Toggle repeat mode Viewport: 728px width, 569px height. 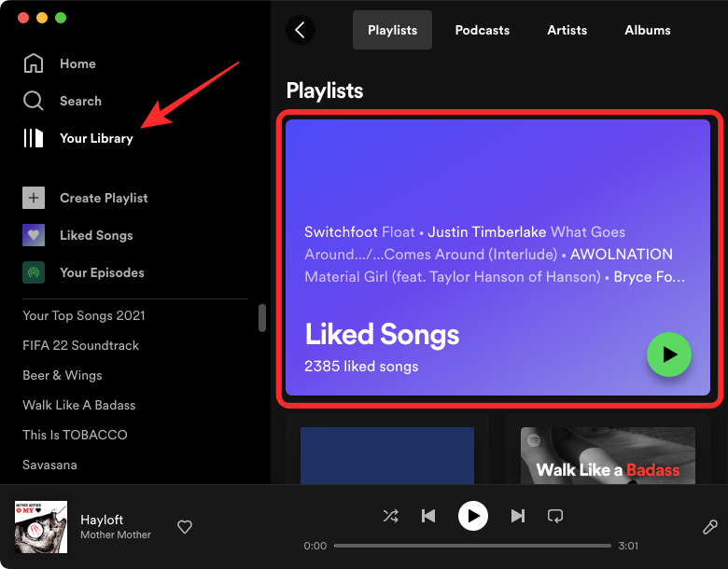coord(555,516)
